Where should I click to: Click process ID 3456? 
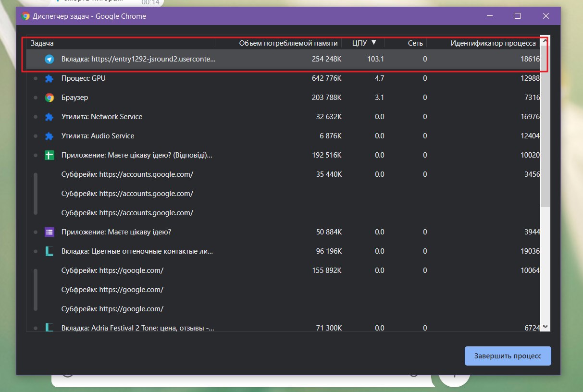532,174
